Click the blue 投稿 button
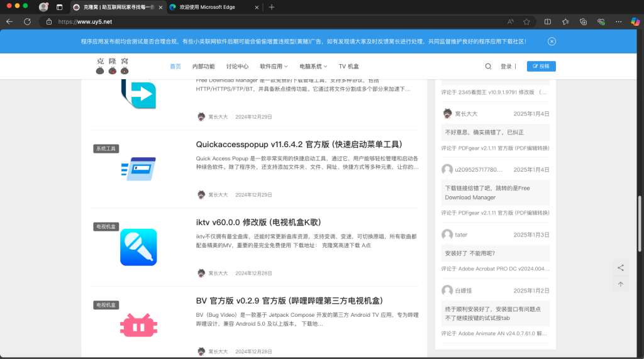 coord(541,66)
